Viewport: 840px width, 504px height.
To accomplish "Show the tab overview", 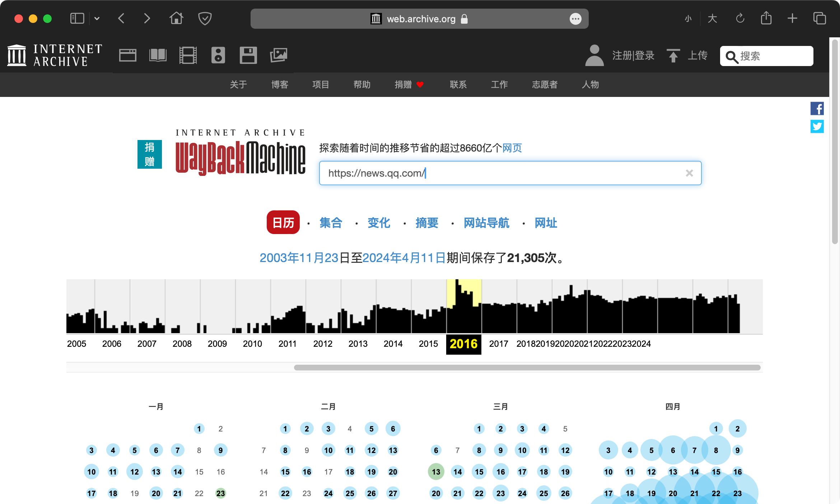I will [x=820, y=18].
